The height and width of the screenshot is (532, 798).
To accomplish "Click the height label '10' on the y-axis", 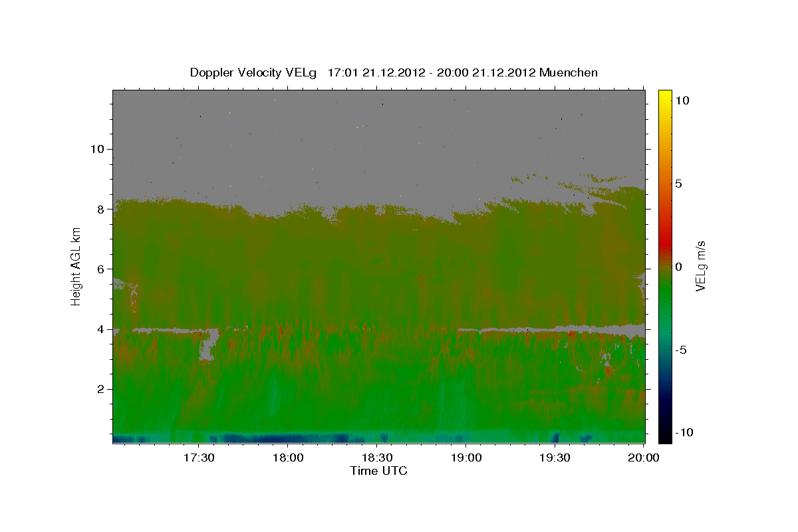I will 98,149.
